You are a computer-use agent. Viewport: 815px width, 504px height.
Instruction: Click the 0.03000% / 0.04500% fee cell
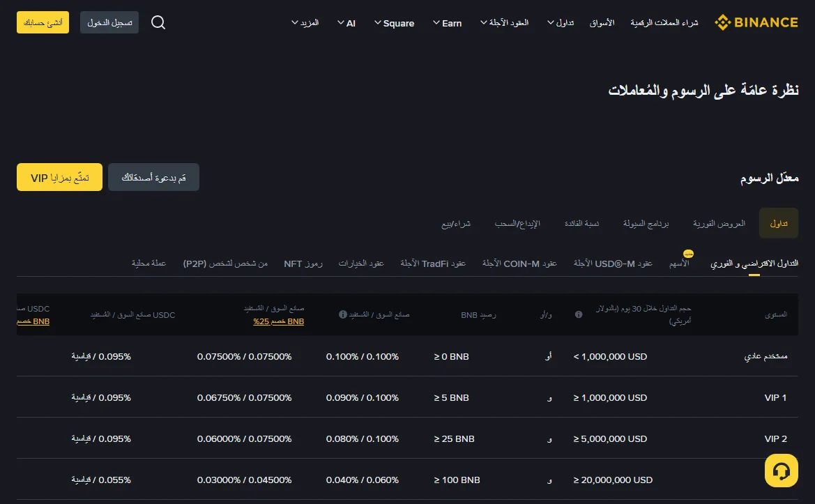click(244, 480)
